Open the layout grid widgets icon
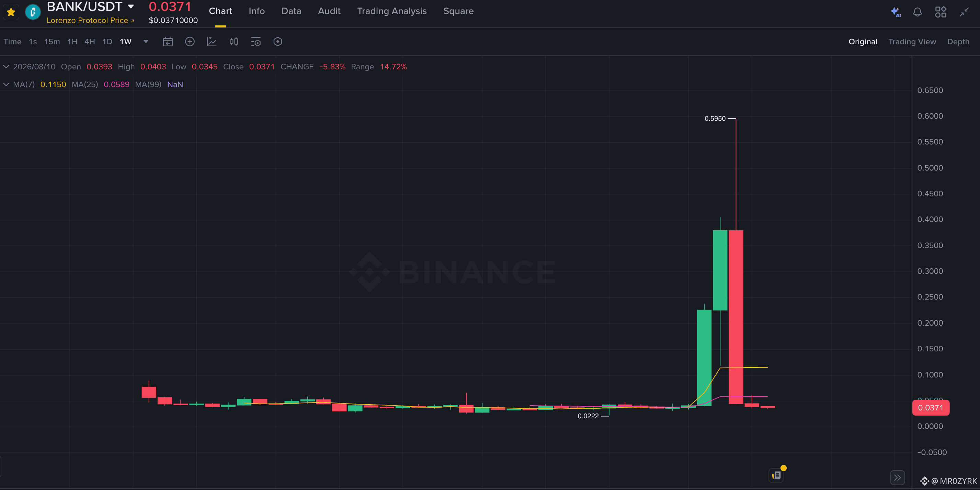980x490 pixels. pos(941,12)
